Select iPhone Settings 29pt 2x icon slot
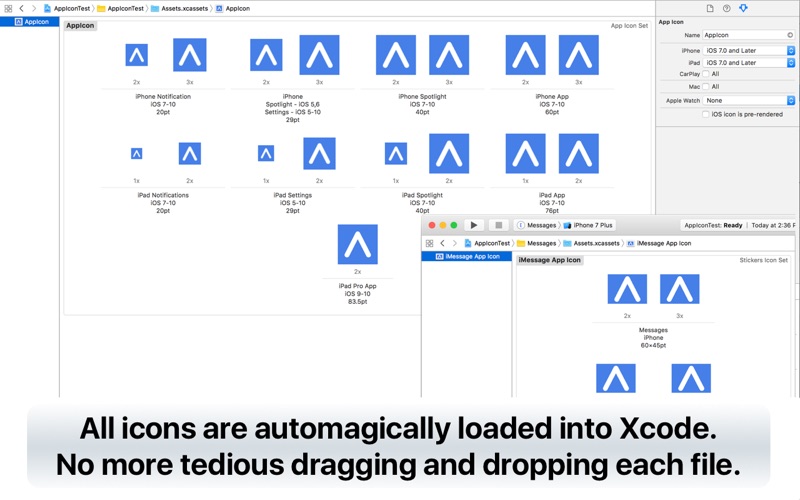Viewport: 800px width, 500px height. coord(266,55)
